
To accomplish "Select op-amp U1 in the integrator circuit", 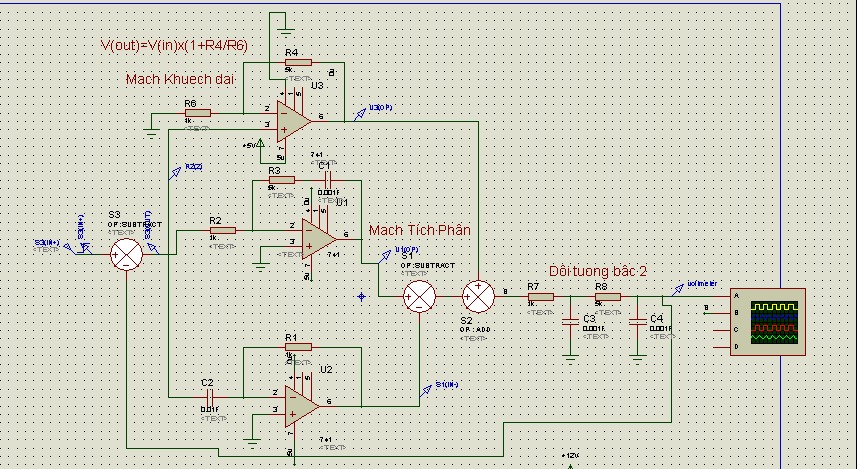I will coord(319,239).
